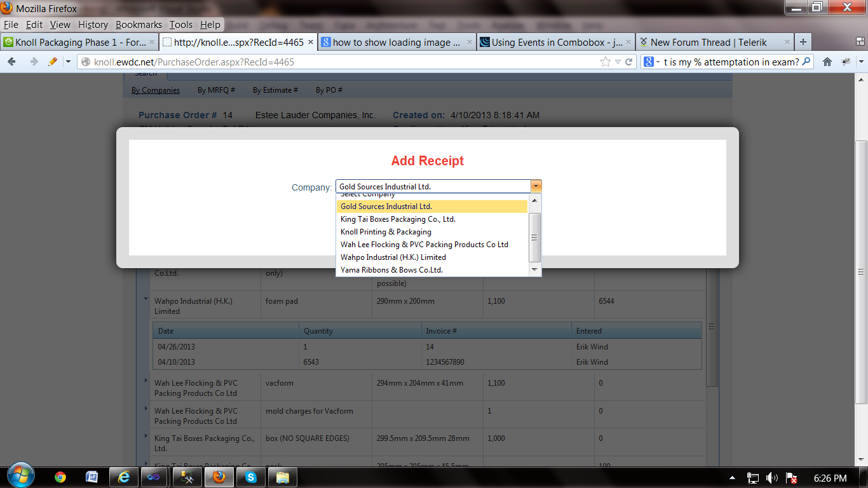The image size is (868, 488).
Task: Click the By PO # search link
Action: [329, 90]
